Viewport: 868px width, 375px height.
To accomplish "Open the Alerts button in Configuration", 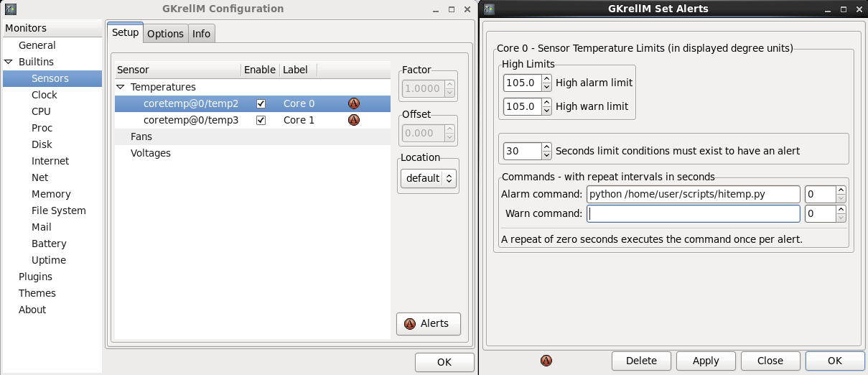I will pyautogui.click(x=428, y=323).
